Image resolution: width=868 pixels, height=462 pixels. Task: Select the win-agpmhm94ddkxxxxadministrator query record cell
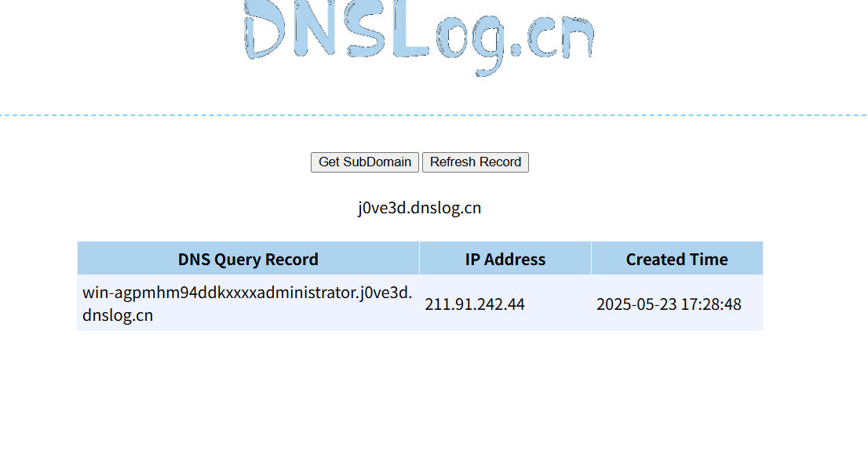(x=248, y=304)
